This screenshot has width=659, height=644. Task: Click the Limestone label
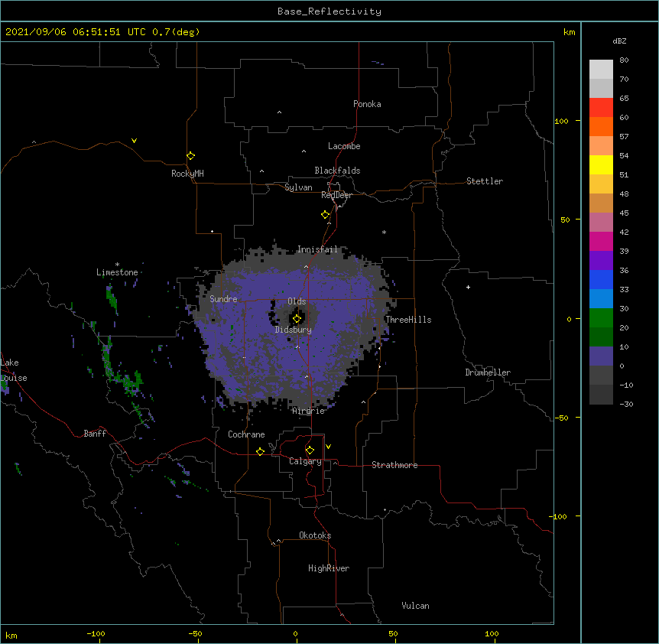(x=117, y=272)
